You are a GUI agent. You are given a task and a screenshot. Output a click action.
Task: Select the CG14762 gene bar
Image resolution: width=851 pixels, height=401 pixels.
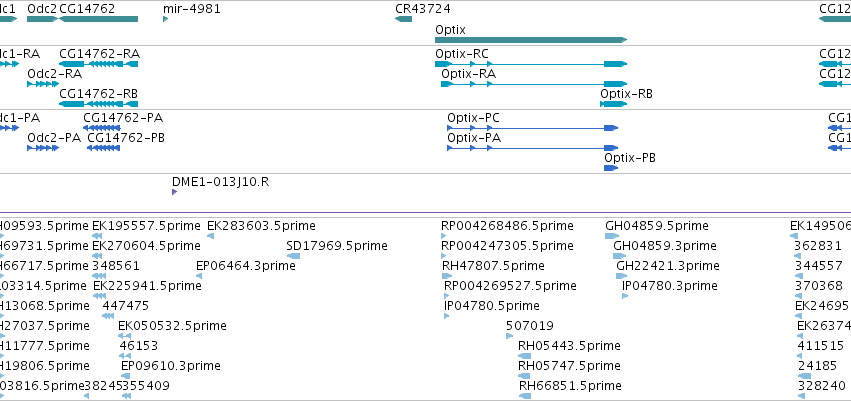98,20
